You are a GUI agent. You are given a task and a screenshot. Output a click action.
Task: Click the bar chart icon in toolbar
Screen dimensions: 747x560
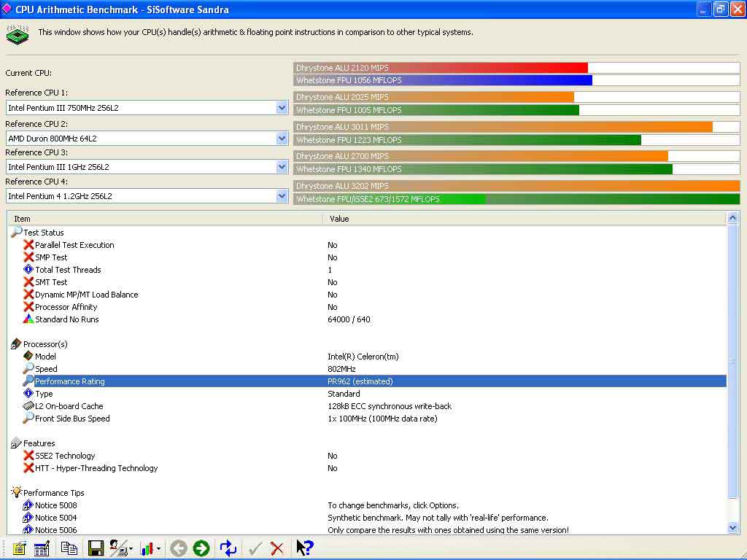tap(149, 548)
